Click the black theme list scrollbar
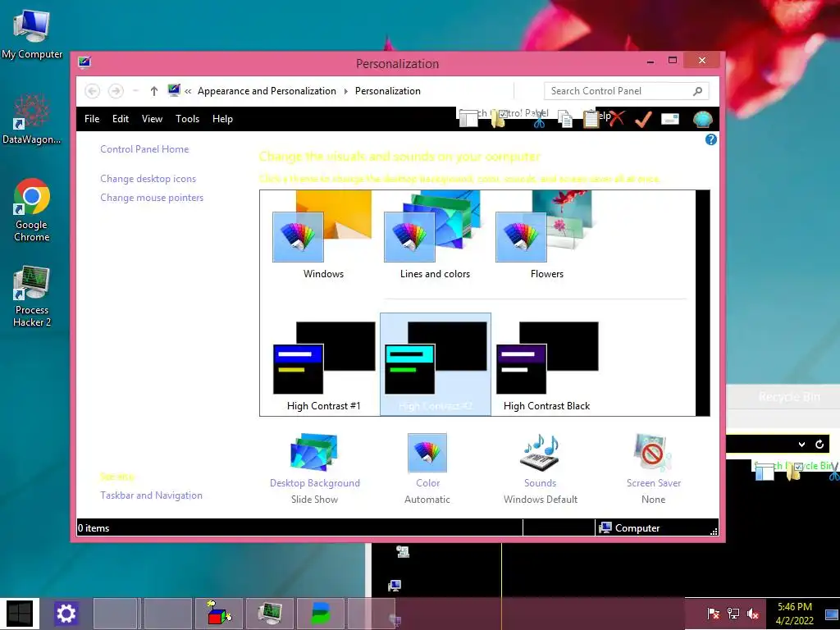Image resolution: width=840 pixels, height=630 pixels. point(702,303)
